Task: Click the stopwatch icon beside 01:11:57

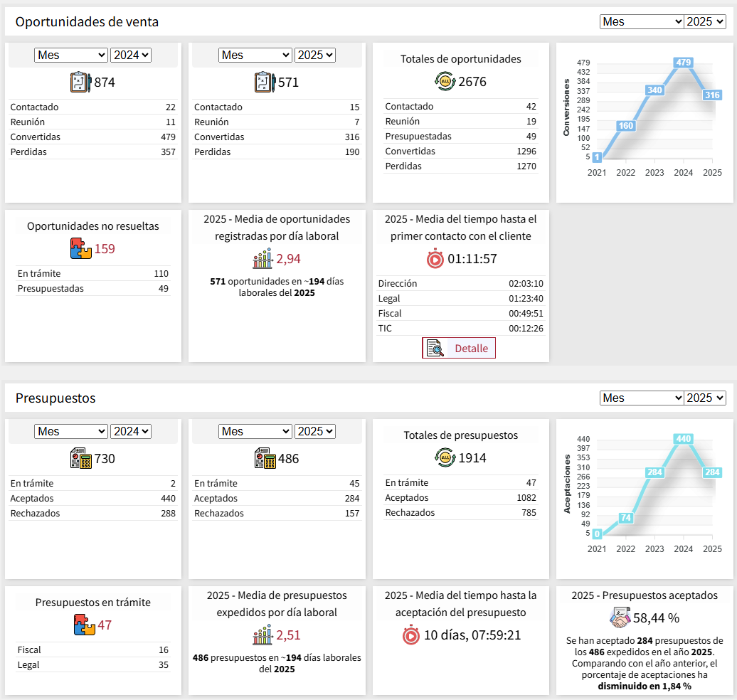Action: click(x=435, y=259)
